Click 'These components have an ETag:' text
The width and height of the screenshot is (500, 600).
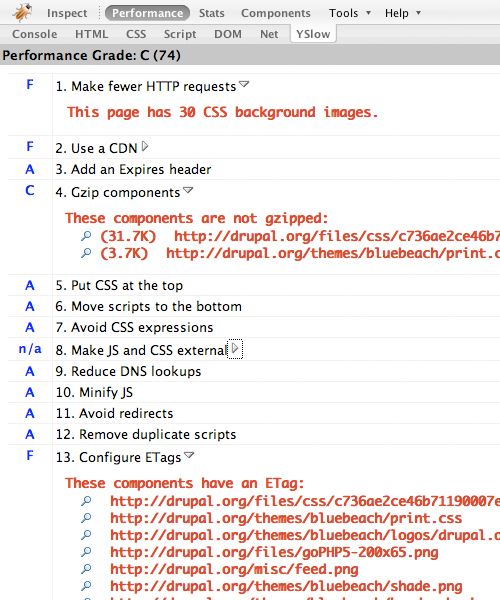pyautogui.click(x=184, y=483)
